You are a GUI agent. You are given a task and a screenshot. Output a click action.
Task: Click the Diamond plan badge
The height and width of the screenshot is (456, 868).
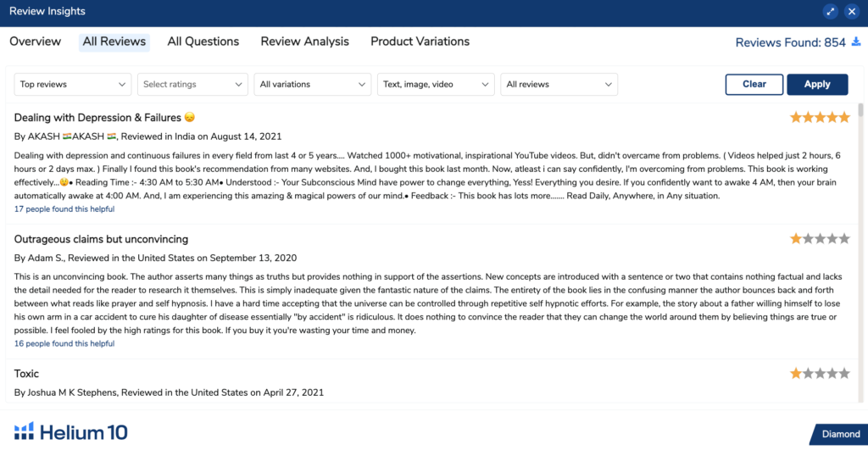839,434
